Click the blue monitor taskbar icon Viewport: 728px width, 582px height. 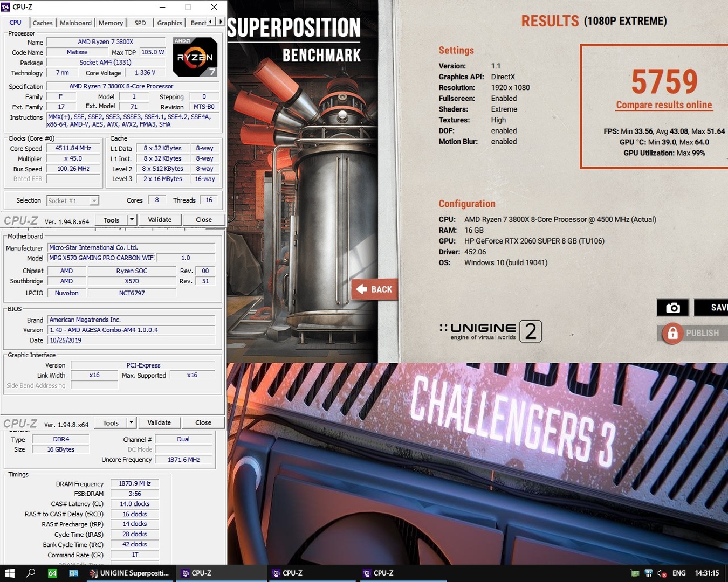point(73,573)
